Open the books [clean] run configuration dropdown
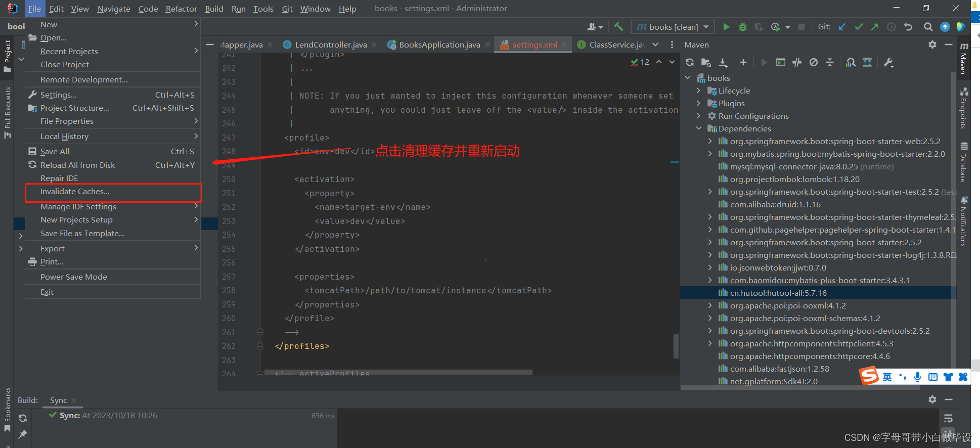Screen dimensions: 980x448 673,27
